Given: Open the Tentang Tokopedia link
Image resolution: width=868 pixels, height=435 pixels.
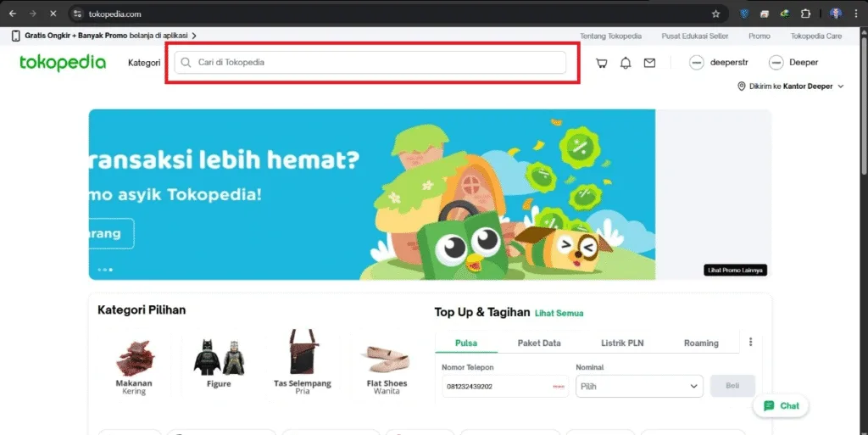Looking at the screenshot, I should point(610,36).
